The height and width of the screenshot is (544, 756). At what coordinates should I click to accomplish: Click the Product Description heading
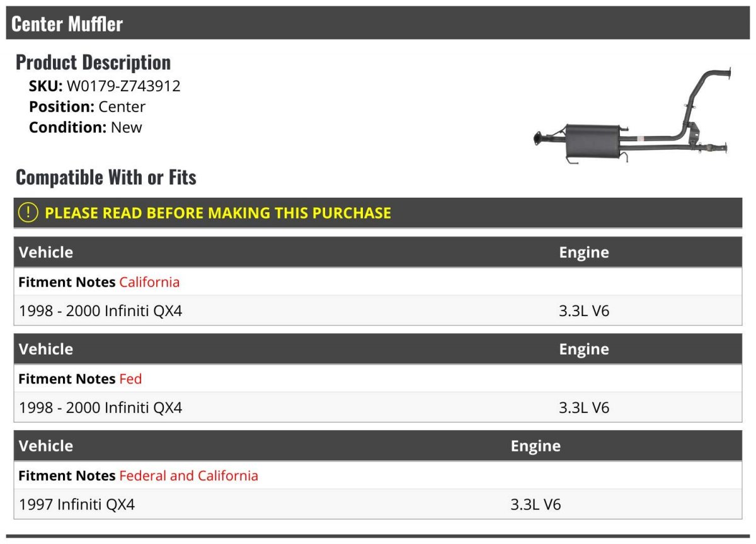point(93,62)
